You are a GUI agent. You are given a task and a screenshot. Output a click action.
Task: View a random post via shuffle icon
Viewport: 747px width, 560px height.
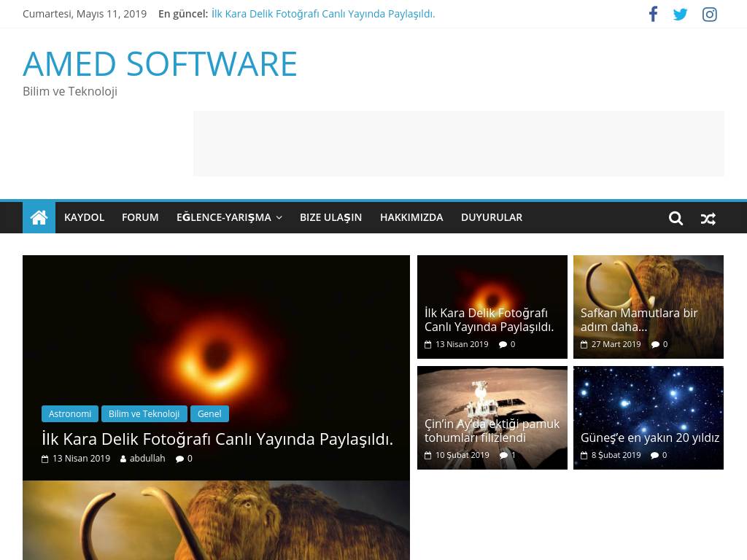pyautogui.click(x=708, y=219)
